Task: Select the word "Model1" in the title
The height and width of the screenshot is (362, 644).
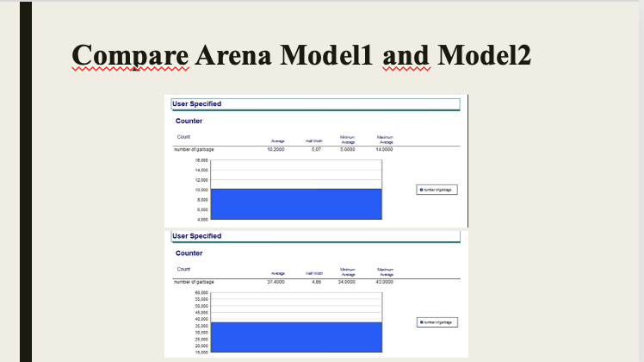Action: pos(326,55)
